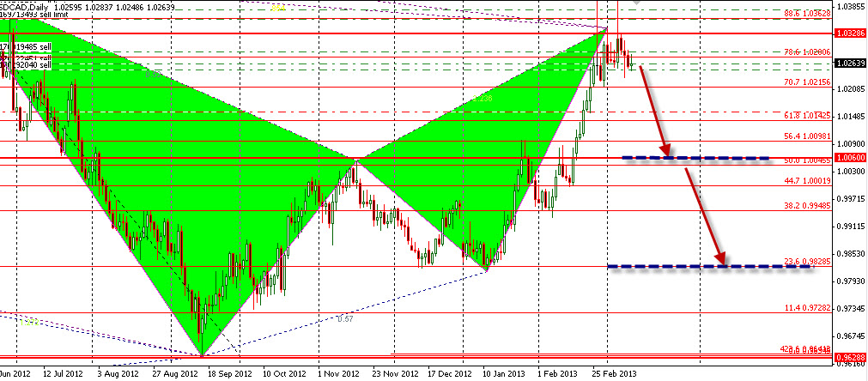Select the 11.4 Fibonacci level at 0.97282
The height and width of the screenshot is (381, 868).
805,307
